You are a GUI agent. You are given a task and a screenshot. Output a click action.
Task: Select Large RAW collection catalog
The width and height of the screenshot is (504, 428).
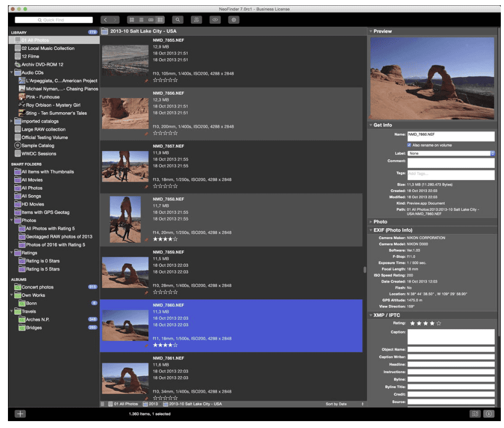(x=43, y=129)
